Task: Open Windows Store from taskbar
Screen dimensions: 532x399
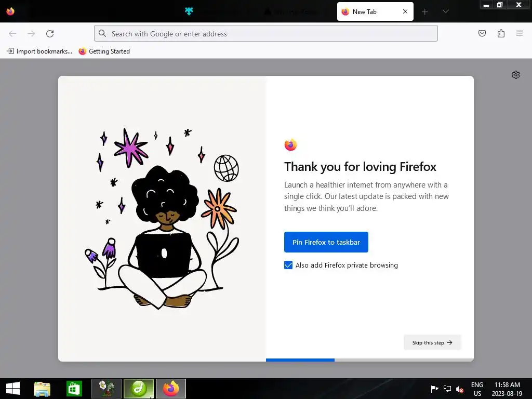Action: pyautogui.click(x=74, y=389)
